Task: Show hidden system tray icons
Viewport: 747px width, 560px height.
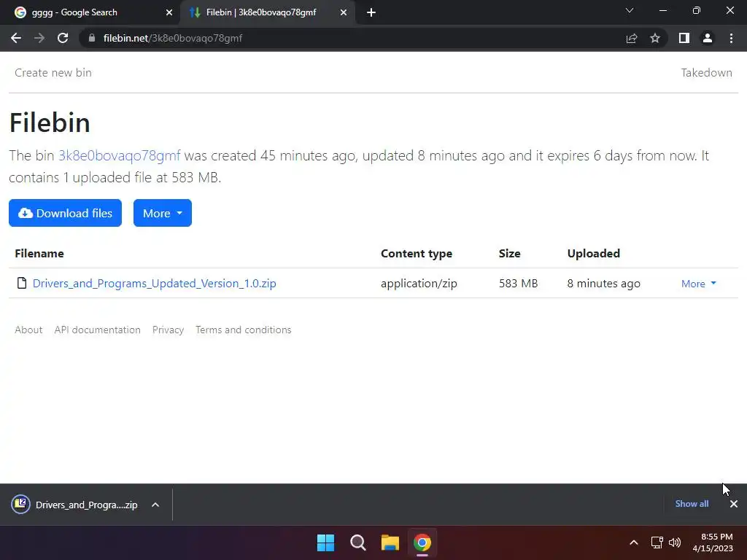Action: pos(634,542)
